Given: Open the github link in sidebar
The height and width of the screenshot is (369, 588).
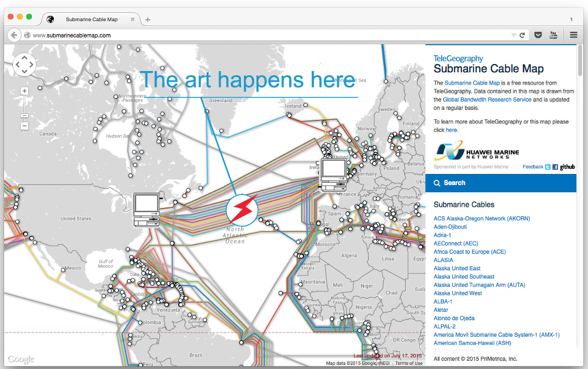Looking at the screenshot, I should 567,167.
